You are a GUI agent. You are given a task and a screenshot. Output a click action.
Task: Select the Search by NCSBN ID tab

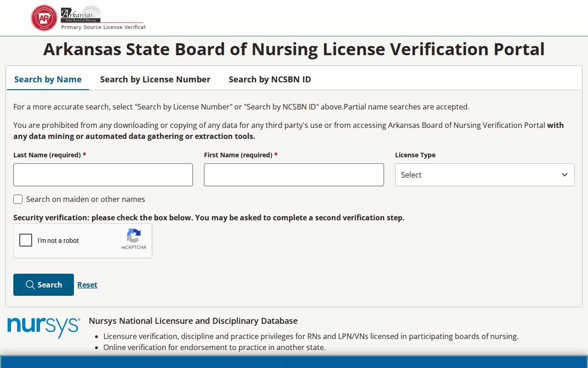[x=270, y=79]
